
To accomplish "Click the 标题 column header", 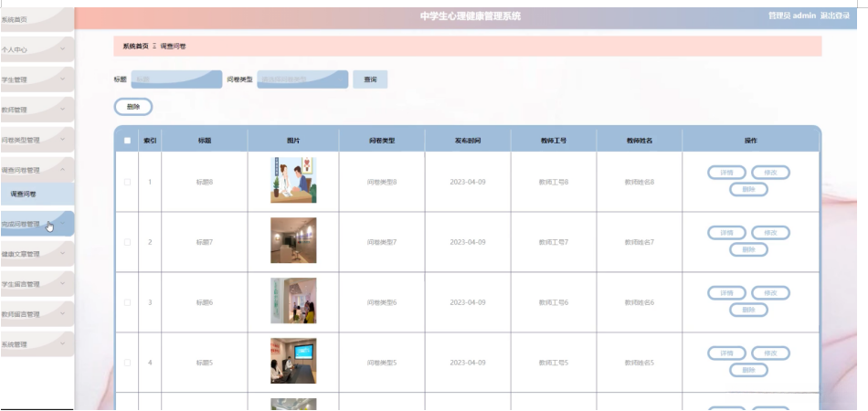I will [x=205, y=141].
